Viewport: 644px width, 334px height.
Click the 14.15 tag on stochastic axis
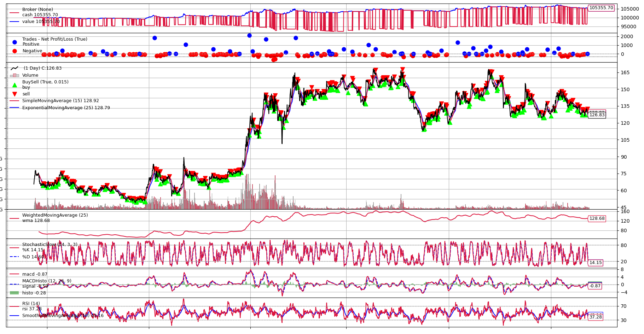pyautogui.click(x=596, y=263)
